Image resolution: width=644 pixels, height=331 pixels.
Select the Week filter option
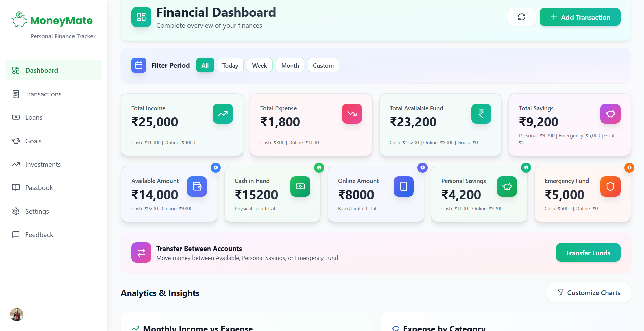[259, 65]
